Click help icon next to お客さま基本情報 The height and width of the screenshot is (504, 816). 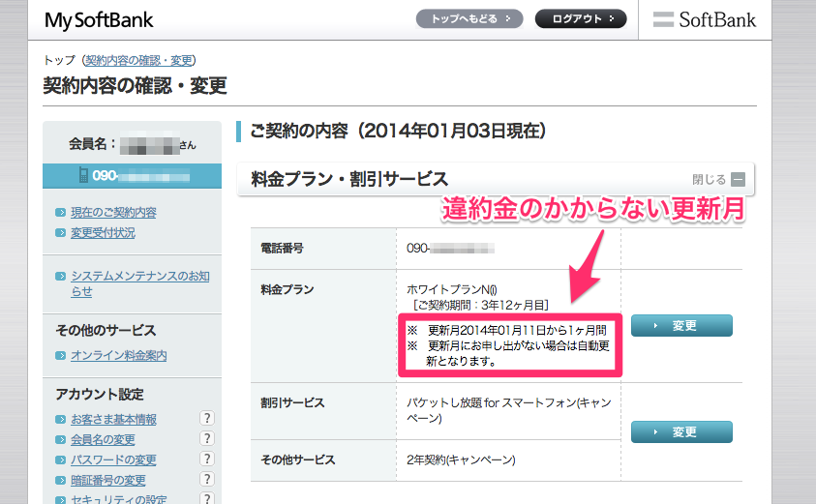[207, 418]
